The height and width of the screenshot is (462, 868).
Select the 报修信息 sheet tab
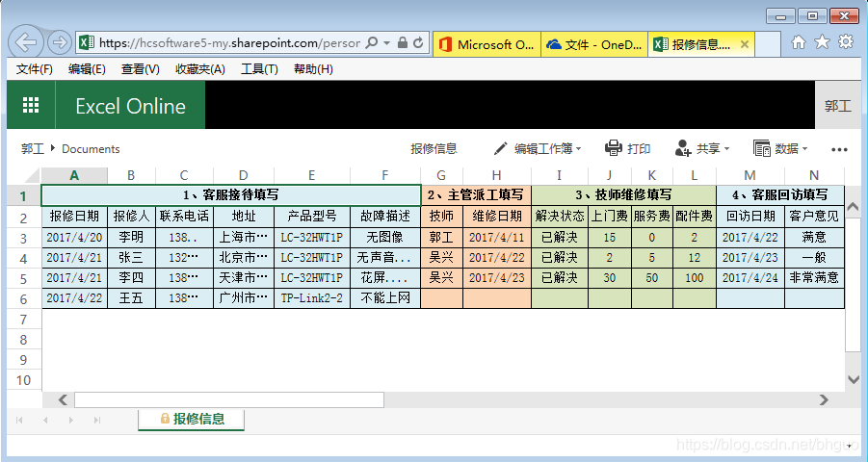192,419
